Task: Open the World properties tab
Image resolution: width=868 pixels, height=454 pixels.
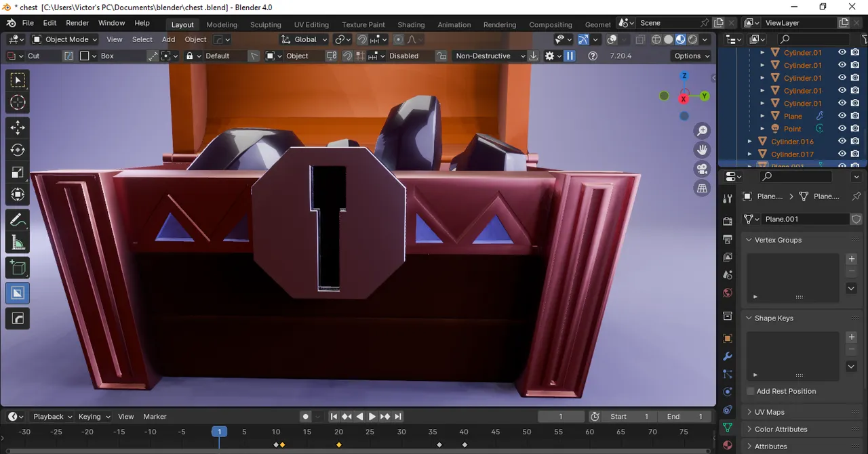Action: point(728,293)
